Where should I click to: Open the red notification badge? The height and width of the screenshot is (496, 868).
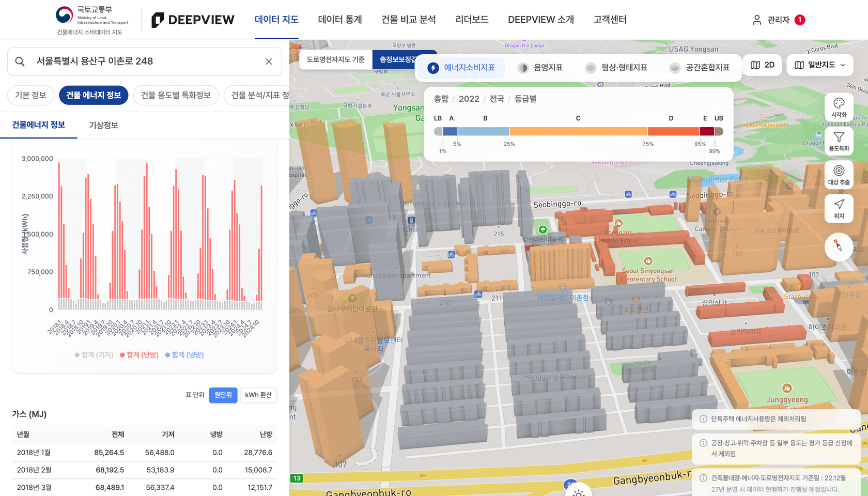coord(800,20)
